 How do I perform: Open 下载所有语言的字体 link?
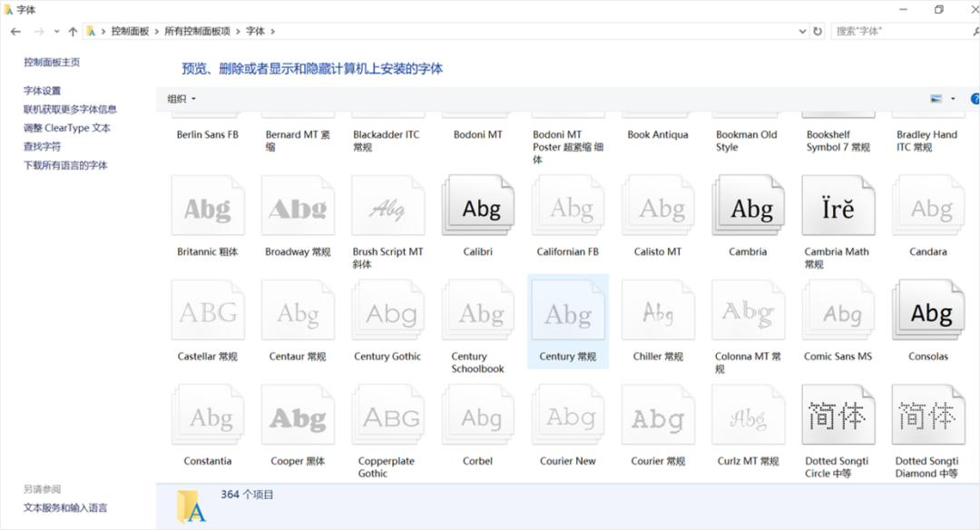click(x=65, y=165)
